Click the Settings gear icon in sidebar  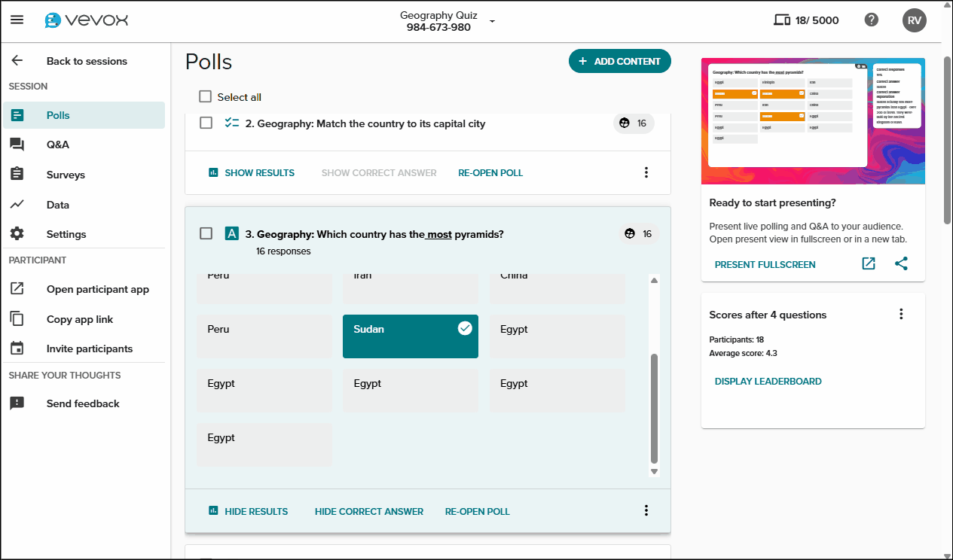(17, 234)
